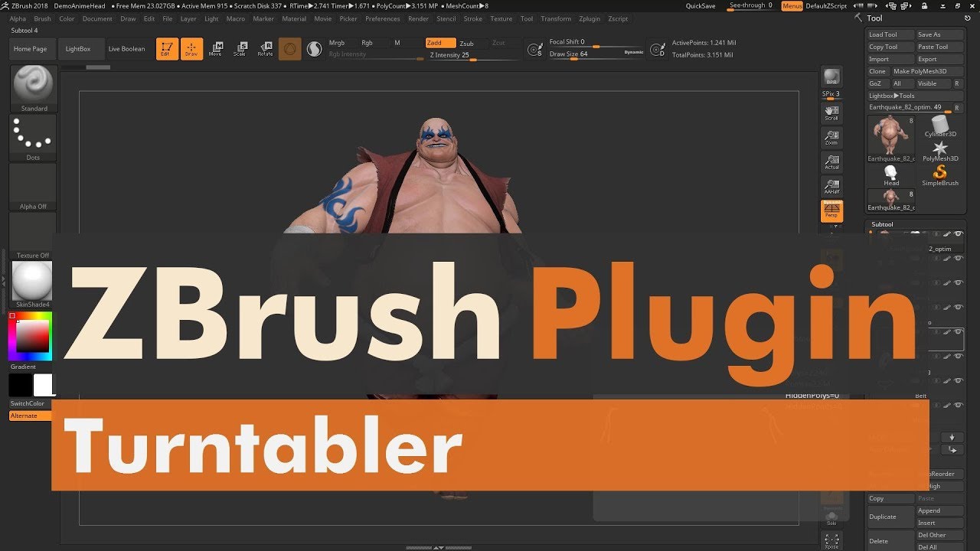980x551 pixels.
Task: Collapse the Tool palette title
Action: pyautogui.click(x=874, y=18)
